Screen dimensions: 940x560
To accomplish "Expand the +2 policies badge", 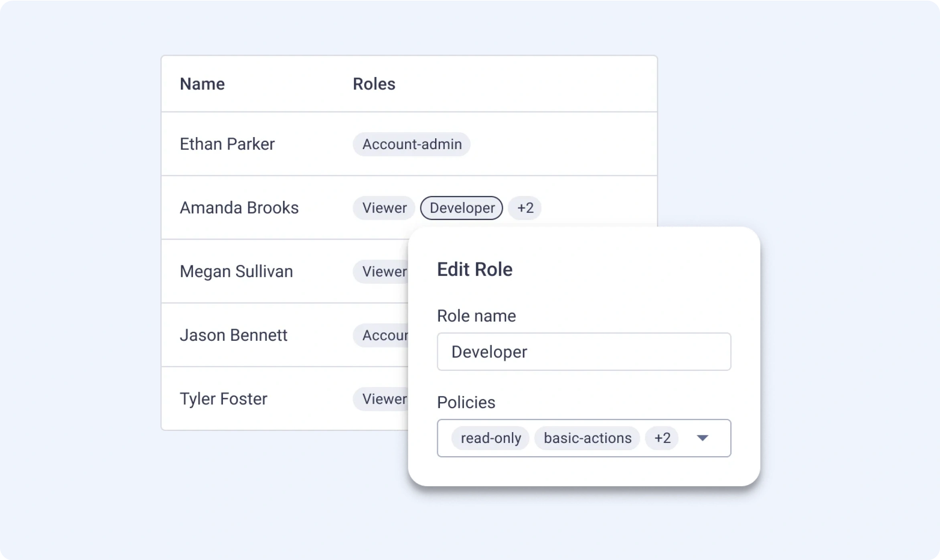I will [662, 438].
